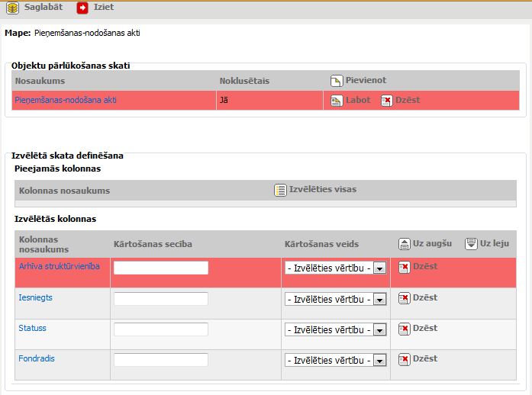The width and height of the screenshot is (532, 395).
Task: Click the red Iziet exit icon
Action: (x=82, y=7)
